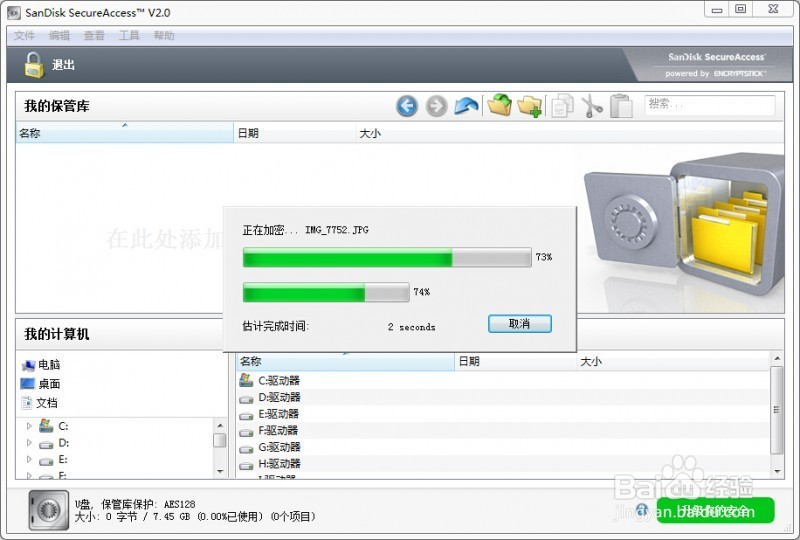This screenshot has width=800, height=540.
Task: Click the forward arrow in vault toolbar
Action: click(436, 106)
